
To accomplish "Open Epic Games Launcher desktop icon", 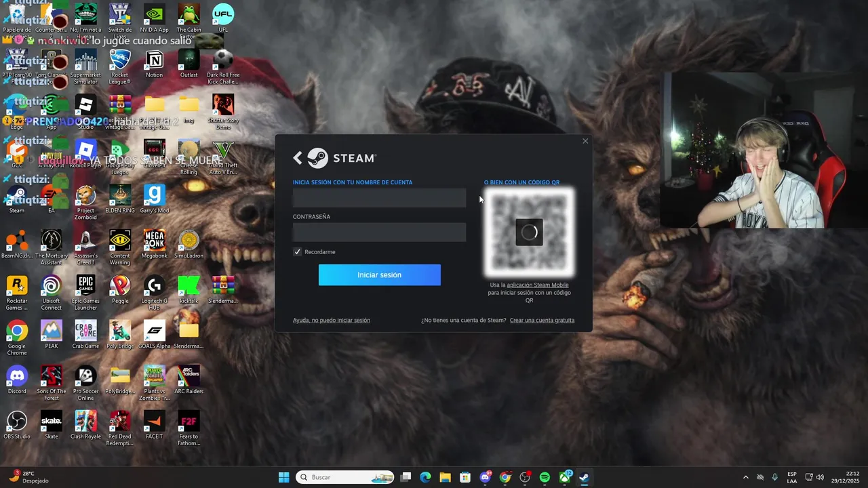I will (85, 293).
